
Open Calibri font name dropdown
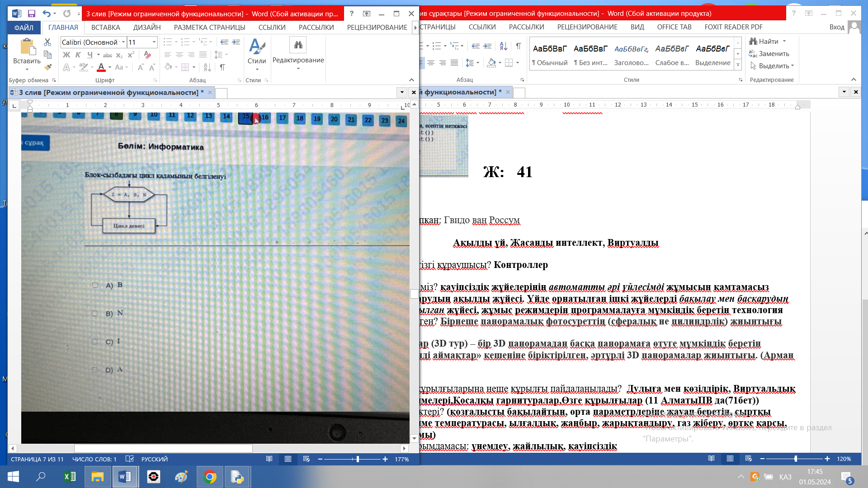[123, 42]
